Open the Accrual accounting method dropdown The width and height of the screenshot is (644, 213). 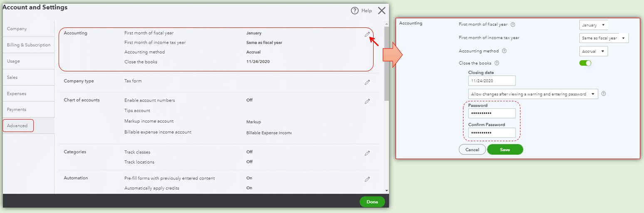pos(594,51)
